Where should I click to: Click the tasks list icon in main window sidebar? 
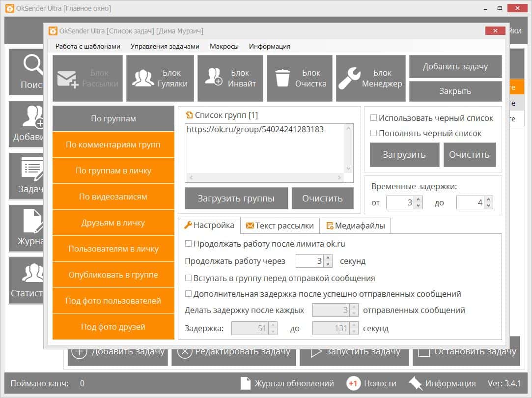point(32,169)
